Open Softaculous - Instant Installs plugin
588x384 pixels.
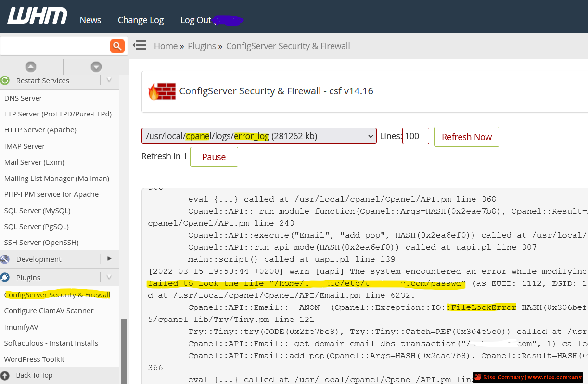tap(51, 343)
